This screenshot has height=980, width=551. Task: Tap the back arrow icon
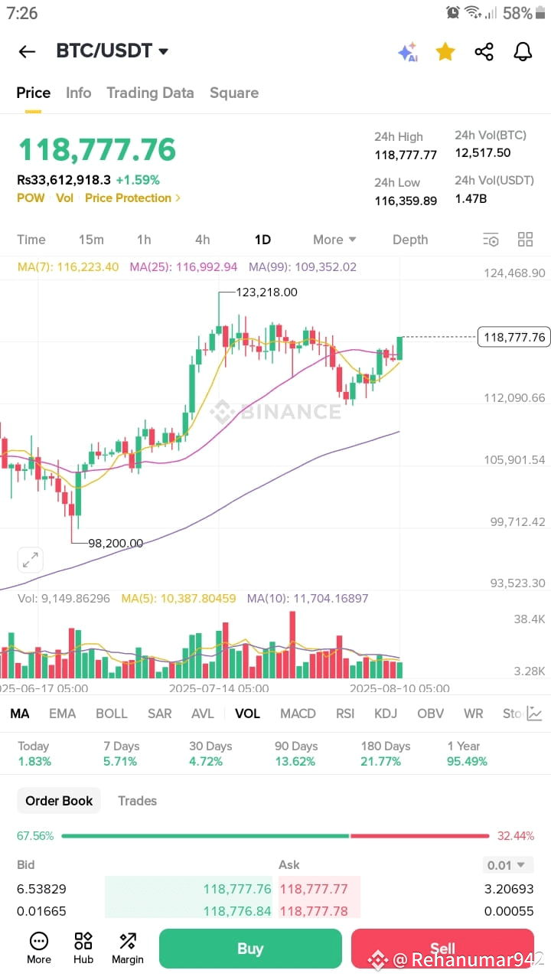pyautogui.click(x=27, y=51)
